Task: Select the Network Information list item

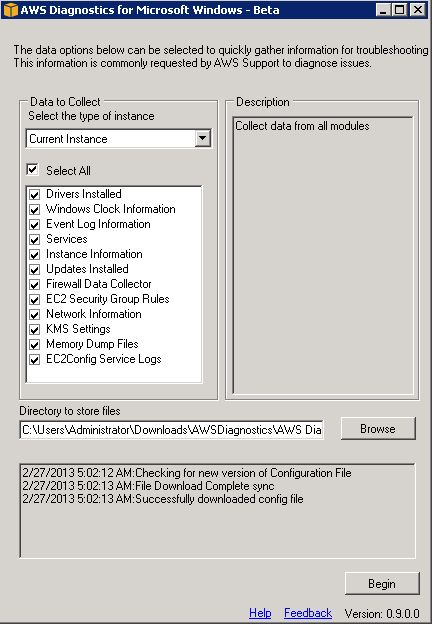Action: coord(94,314)
